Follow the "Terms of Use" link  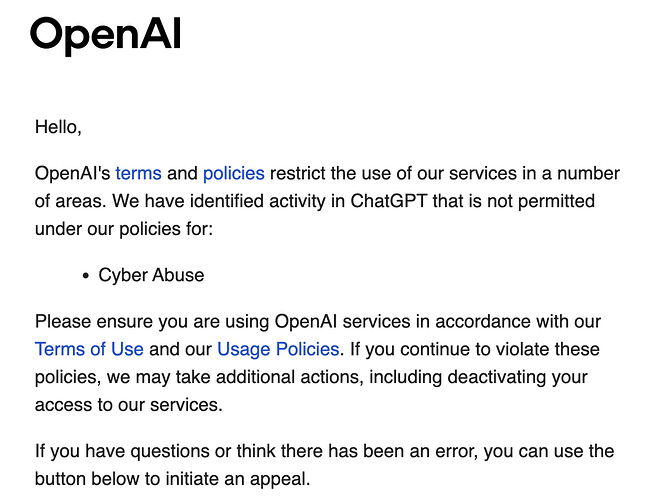[89, 349]
